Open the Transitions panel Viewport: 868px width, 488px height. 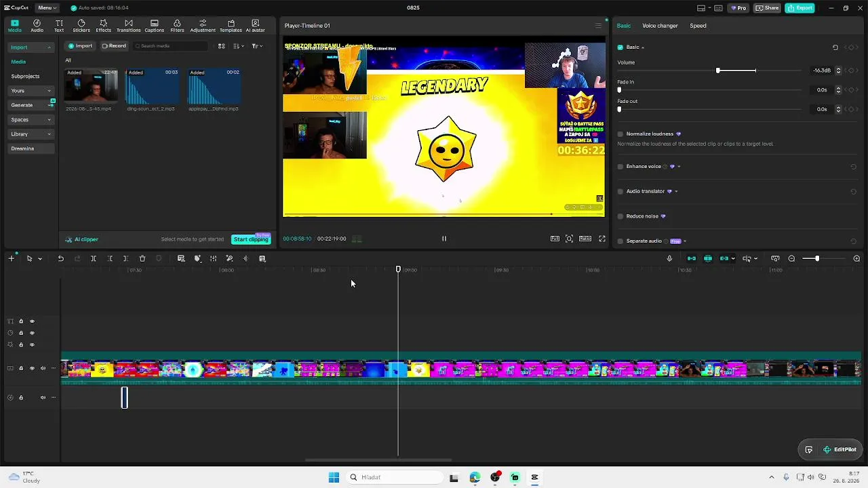point(128,26)
